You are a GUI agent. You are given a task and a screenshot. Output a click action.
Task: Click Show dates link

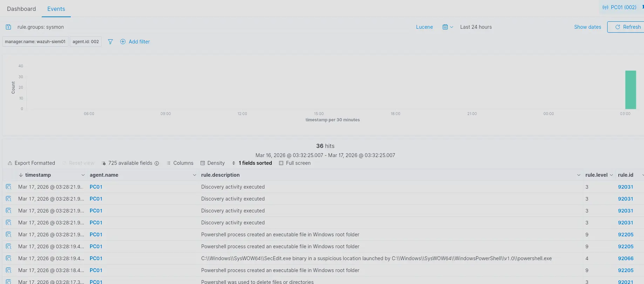[x=588, y=27]
